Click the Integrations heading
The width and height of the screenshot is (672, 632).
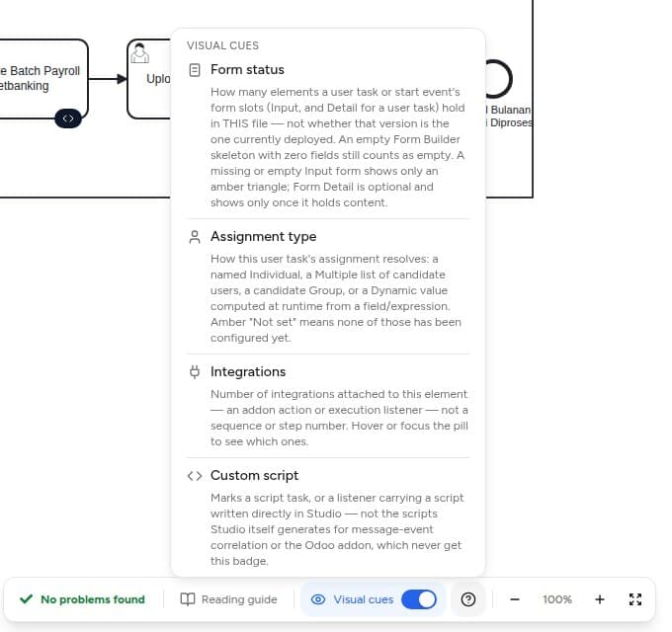click(x=248, y=372)
